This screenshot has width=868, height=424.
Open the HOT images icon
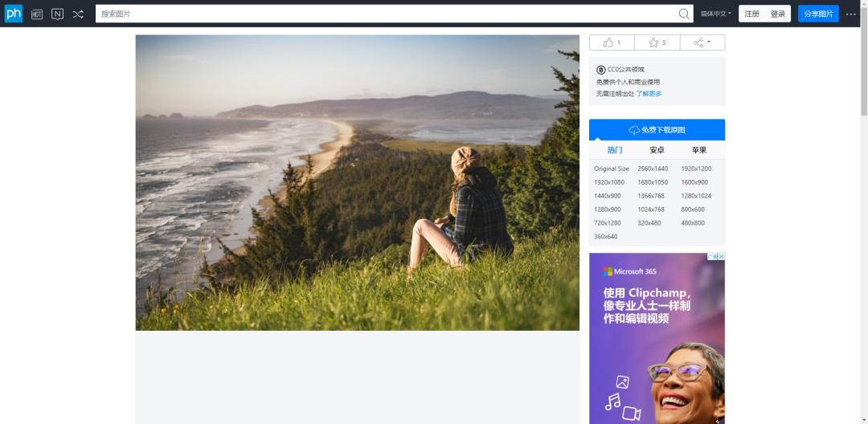click(x=37, y=14)
